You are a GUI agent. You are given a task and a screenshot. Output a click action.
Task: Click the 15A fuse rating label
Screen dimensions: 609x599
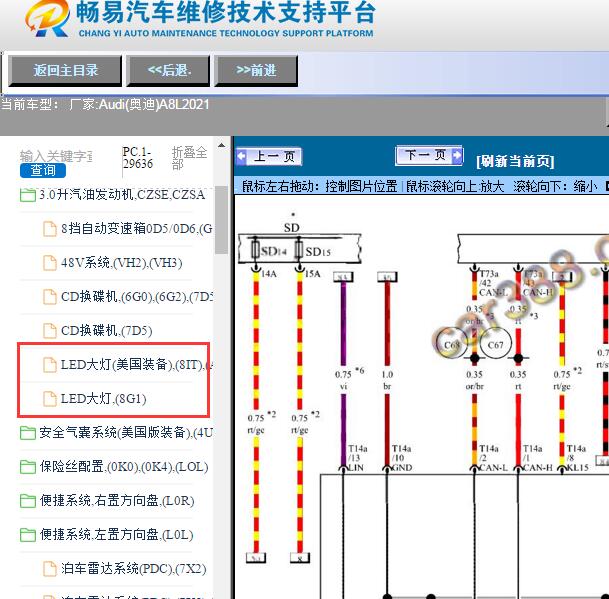pyautogui.click(x=313, y=274)
